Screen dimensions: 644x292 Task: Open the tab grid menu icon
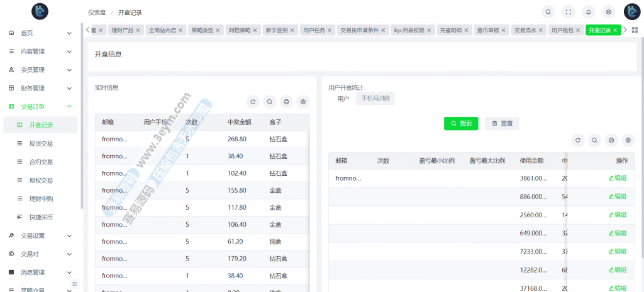[635, 30]
